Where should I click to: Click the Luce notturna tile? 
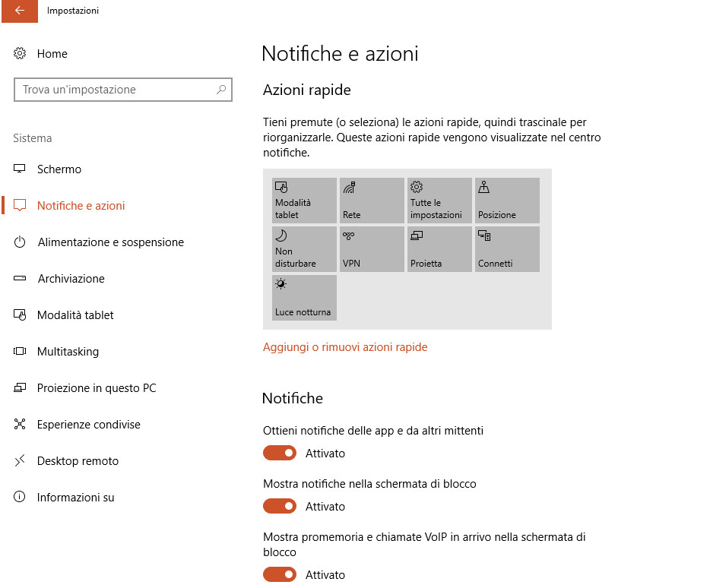304,298
